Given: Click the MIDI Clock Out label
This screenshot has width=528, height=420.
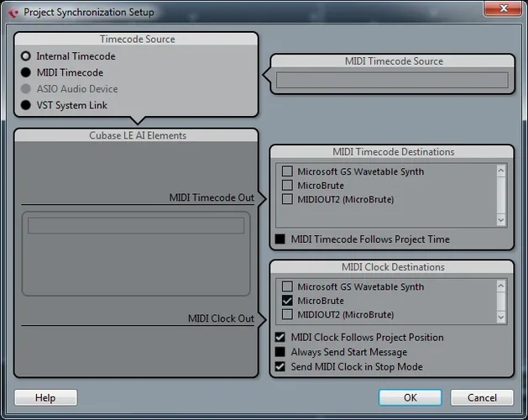Looking at the screenshot, I should point(221,318).
